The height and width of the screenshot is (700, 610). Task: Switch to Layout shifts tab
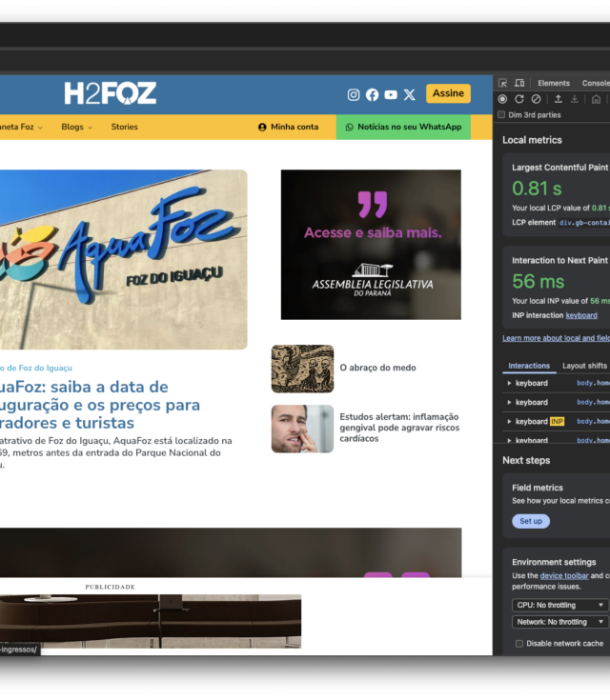click(x=584, y=366)
